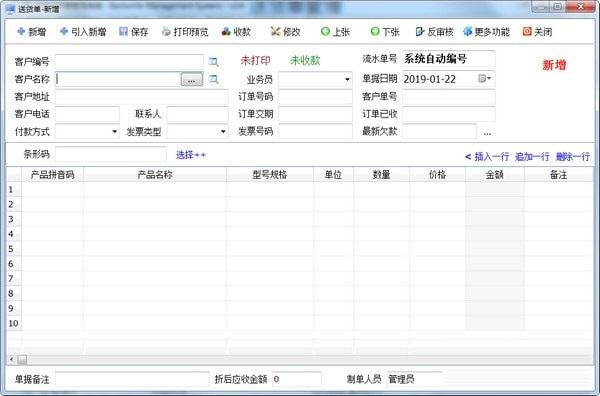Screen dimensions: 600x396
Task: Click the horizontal scrollbar thumb
Action: click(x=22, y=359)
